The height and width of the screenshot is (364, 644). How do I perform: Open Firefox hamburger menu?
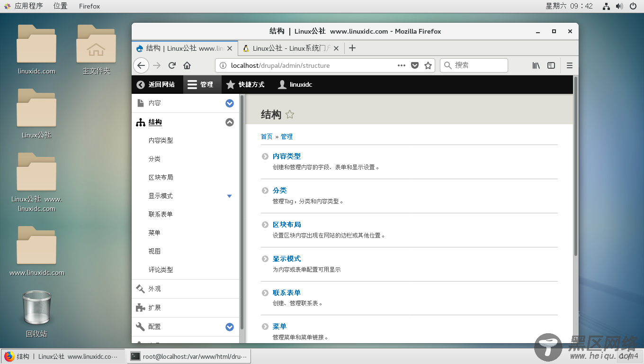point(570,65)
